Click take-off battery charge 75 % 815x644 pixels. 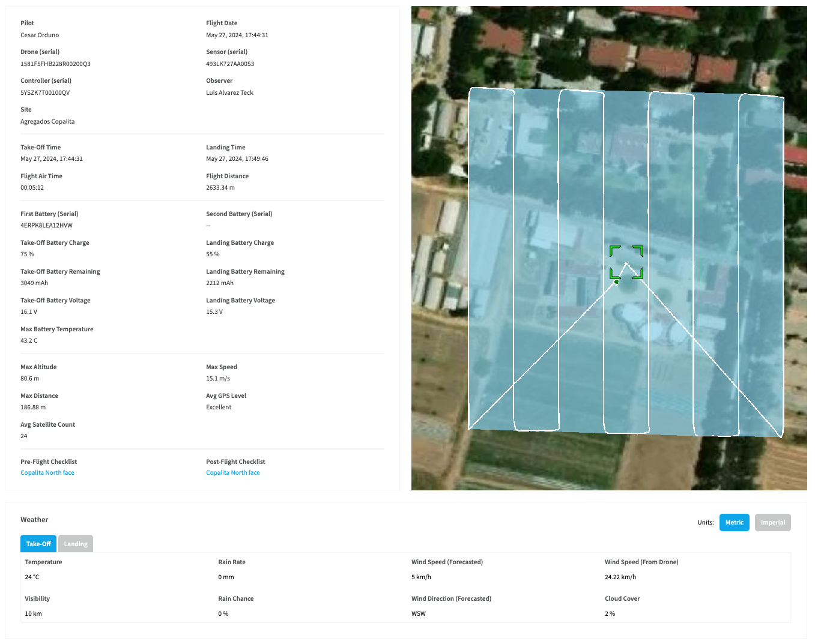click(27, 254)
